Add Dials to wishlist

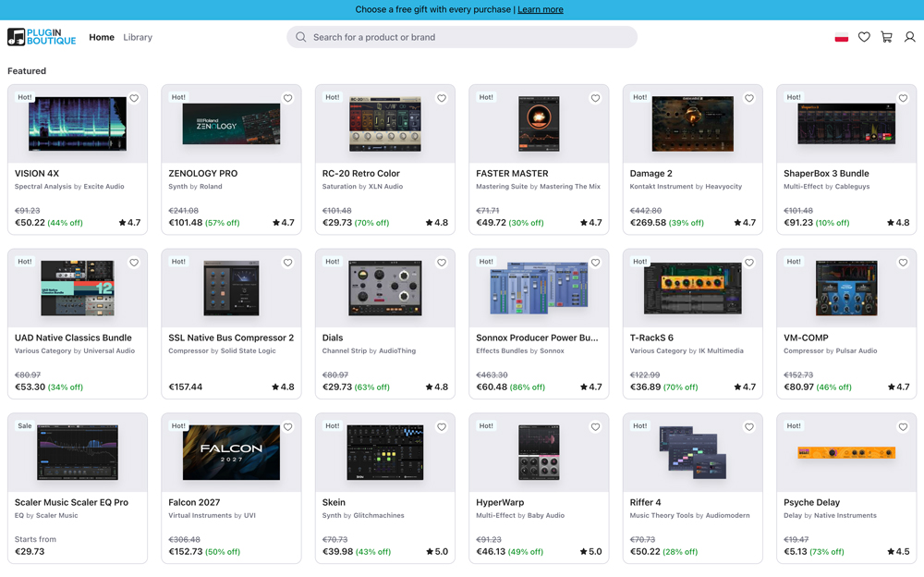coord(442,263)
